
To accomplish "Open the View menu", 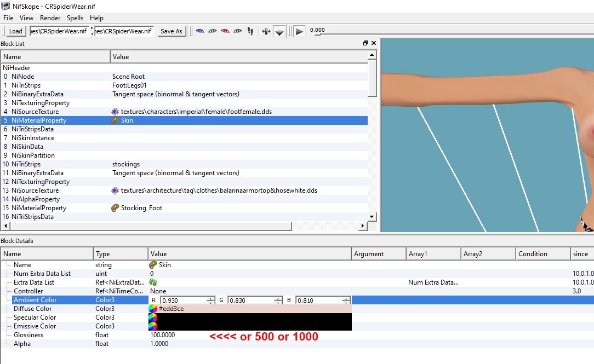I will 26,18.
